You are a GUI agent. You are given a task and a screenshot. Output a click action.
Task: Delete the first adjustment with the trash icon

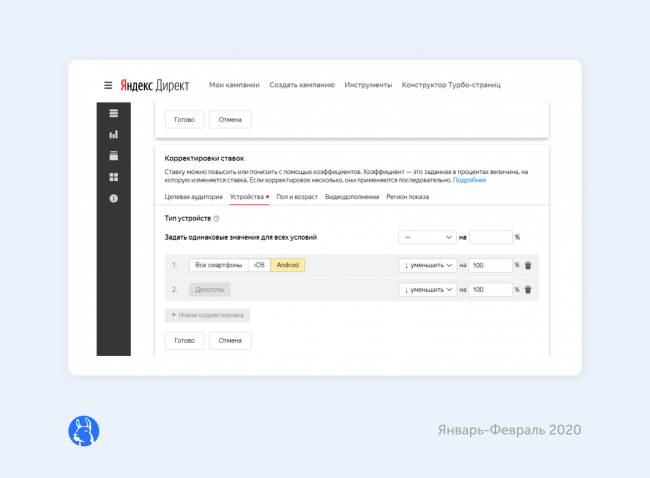tap(528, 265)
